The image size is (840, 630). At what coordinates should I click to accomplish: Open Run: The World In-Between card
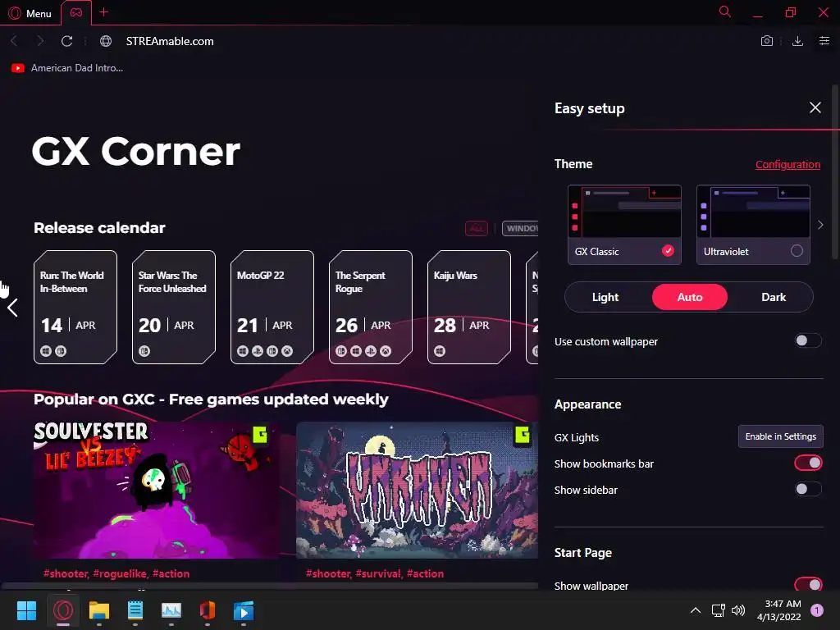point(75,307)
